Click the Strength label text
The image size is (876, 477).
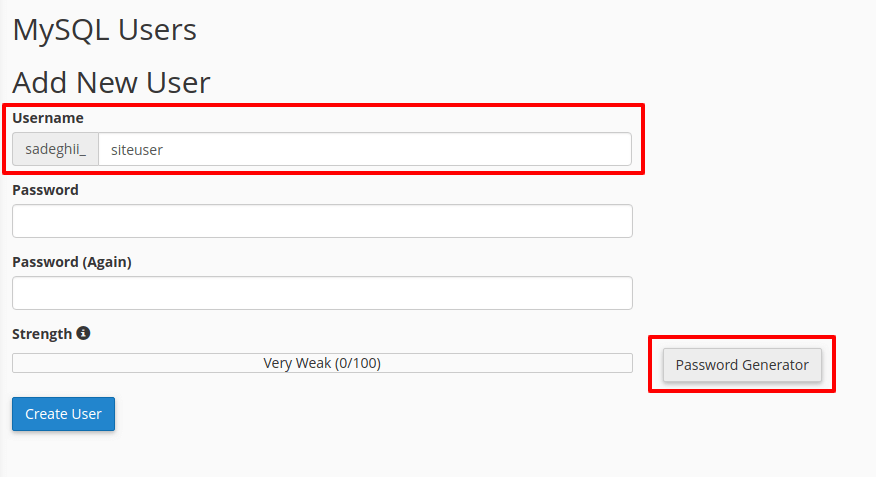pyautogui.click(x=42, y=334)
